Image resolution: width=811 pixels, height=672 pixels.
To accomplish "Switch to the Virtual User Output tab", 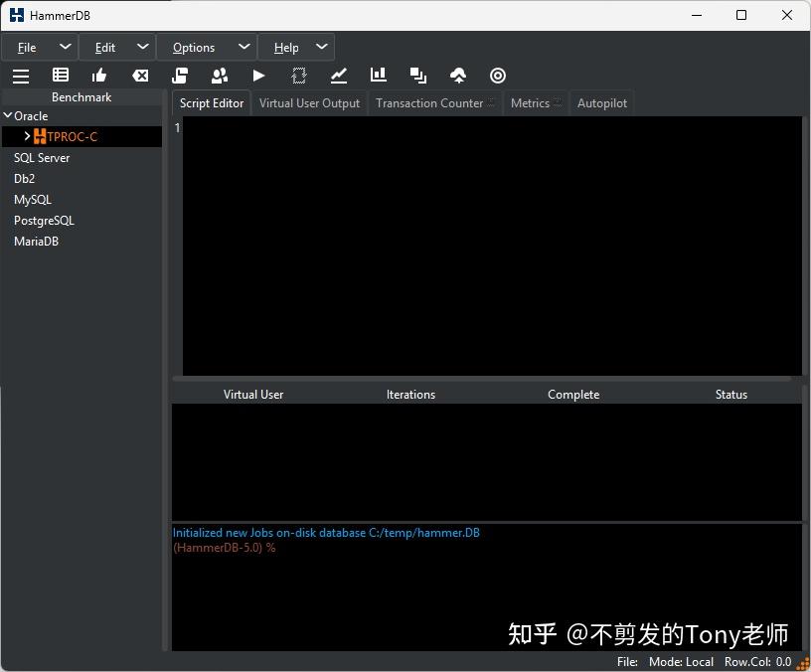I will 309,102.
